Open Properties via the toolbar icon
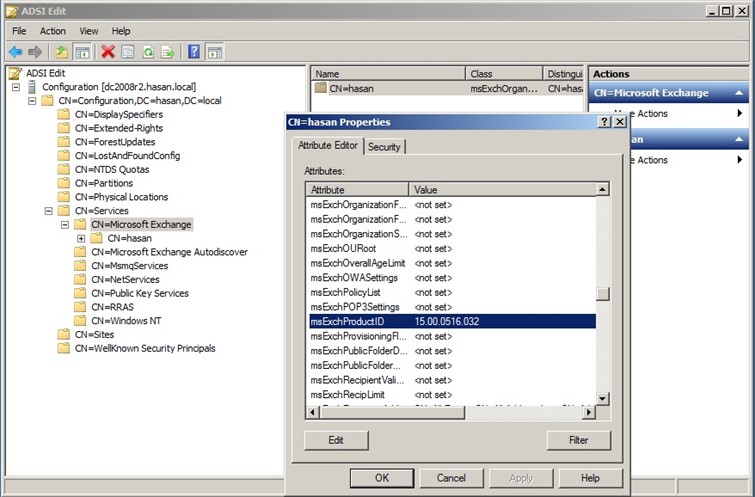The image size is (755, 497). click(128, 52)
